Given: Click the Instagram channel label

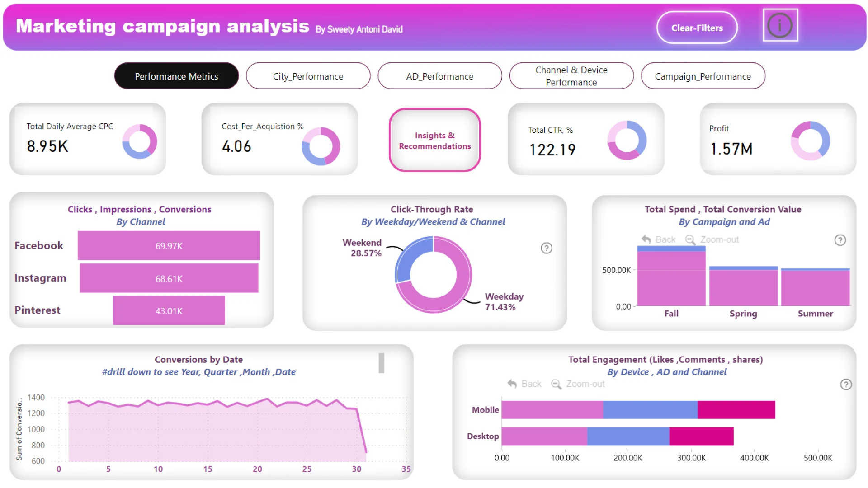Looking at the screenshot, I should 40,278.
